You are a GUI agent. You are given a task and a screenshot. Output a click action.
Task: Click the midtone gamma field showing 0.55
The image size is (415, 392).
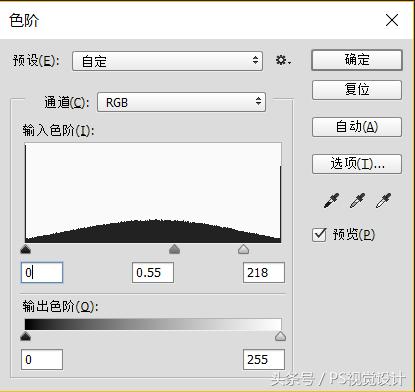pos(153,273)
